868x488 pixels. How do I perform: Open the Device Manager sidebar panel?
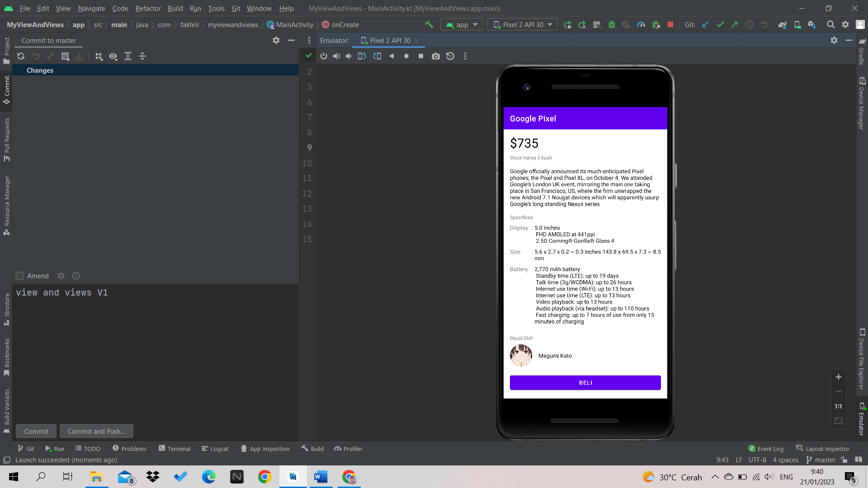[863, 104]
